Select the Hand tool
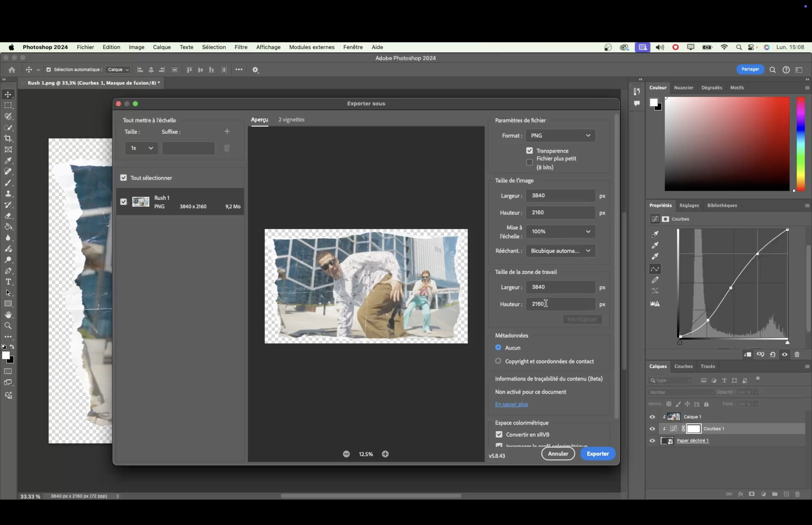 click(8, 315)
